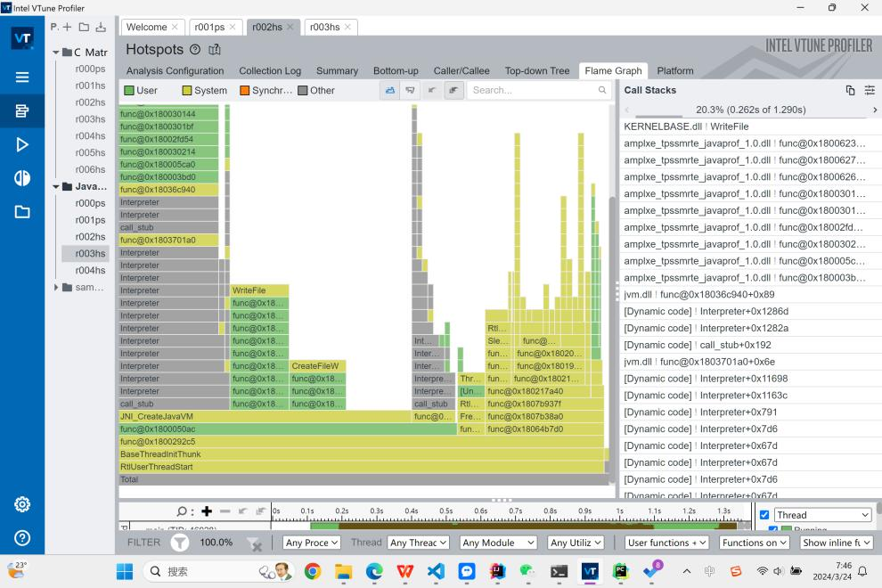
Task: Clear filters with the crossed funnel icon
Action: coord(254,543)
